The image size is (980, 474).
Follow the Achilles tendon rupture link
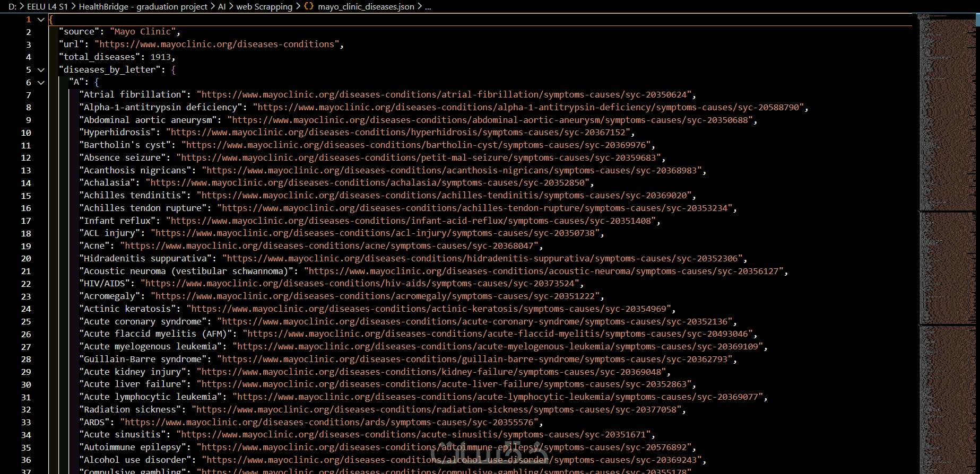tap(475, 208)
